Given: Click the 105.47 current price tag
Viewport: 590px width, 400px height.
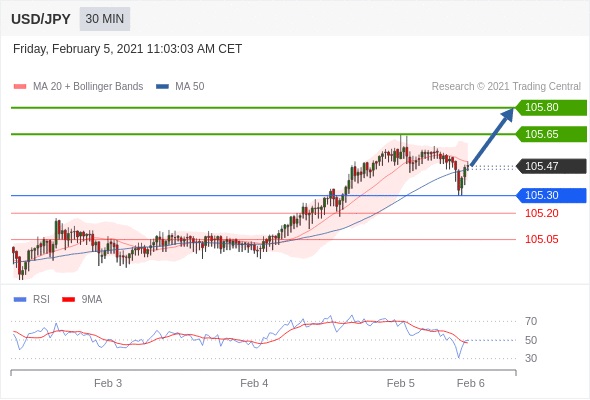Looking at the screenshot, I should pyautogui.click(x=551, y=166).
